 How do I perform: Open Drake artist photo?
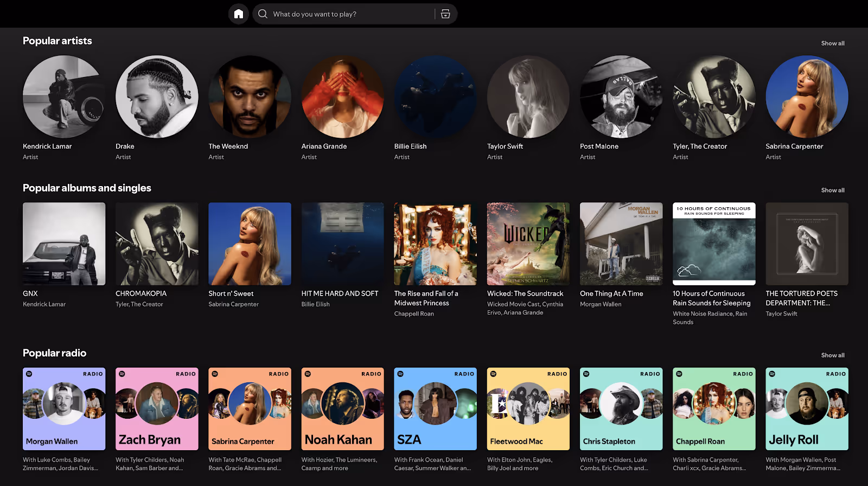(x=157, y=97)
